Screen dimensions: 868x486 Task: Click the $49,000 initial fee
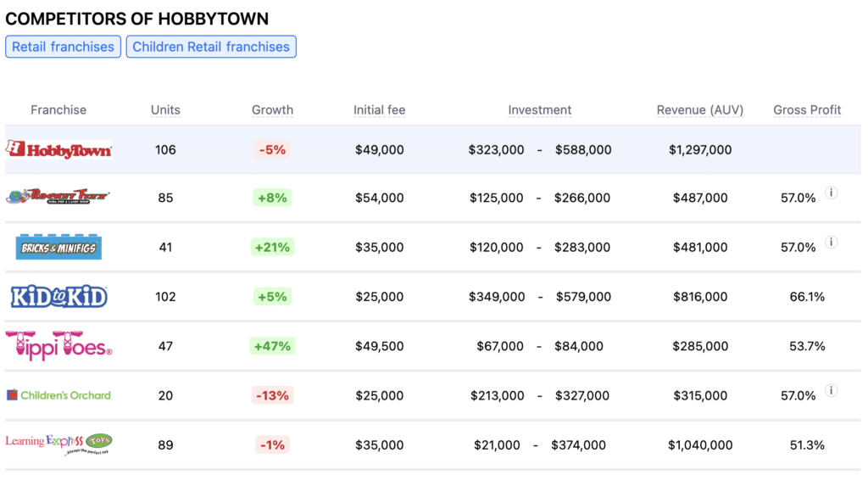coord(379,149)
